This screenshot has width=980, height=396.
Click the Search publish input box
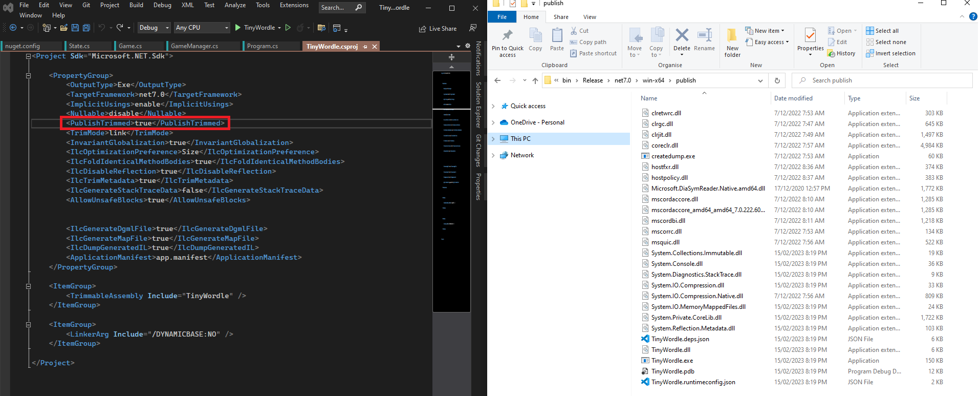tap(882, 80)
